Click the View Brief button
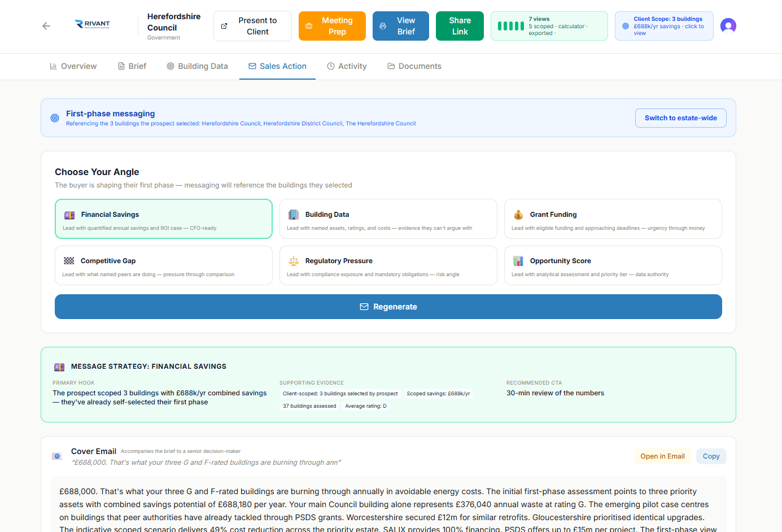This screenshot has width=782, height=532. click(x=401, y=26)
